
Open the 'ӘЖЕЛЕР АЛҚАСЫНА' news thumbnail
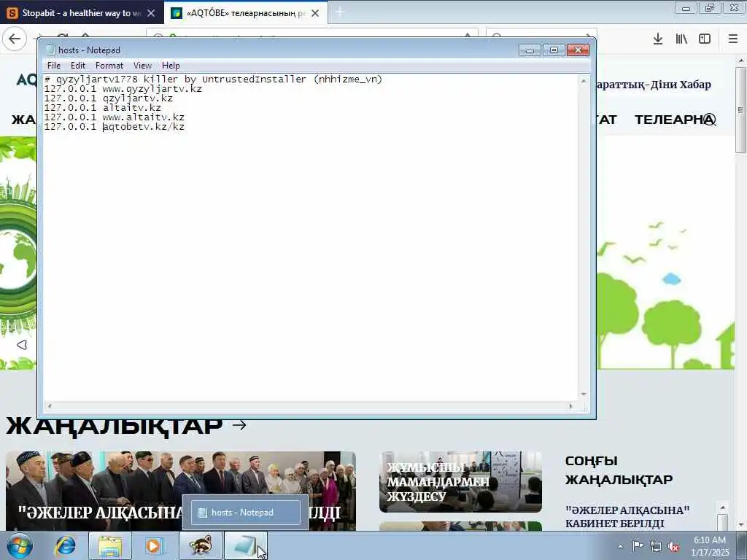tap(181, 491)
